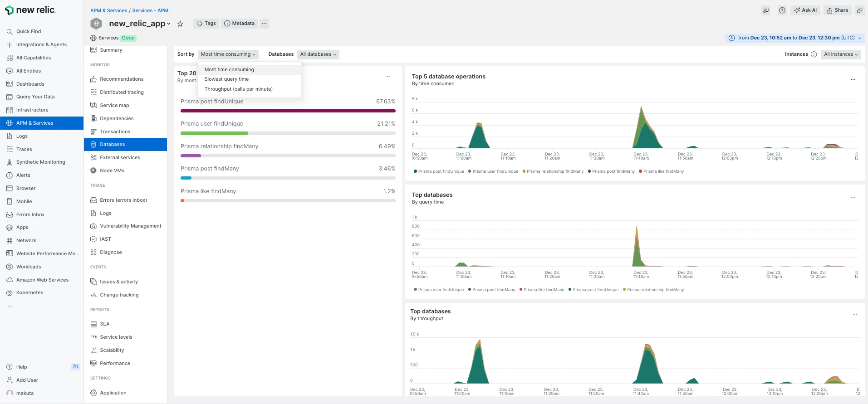Toggle Prisma like findMany legend in query time chart
This screenshot has height=404, width=868.
pyautogui.click(x=542, y=290)
